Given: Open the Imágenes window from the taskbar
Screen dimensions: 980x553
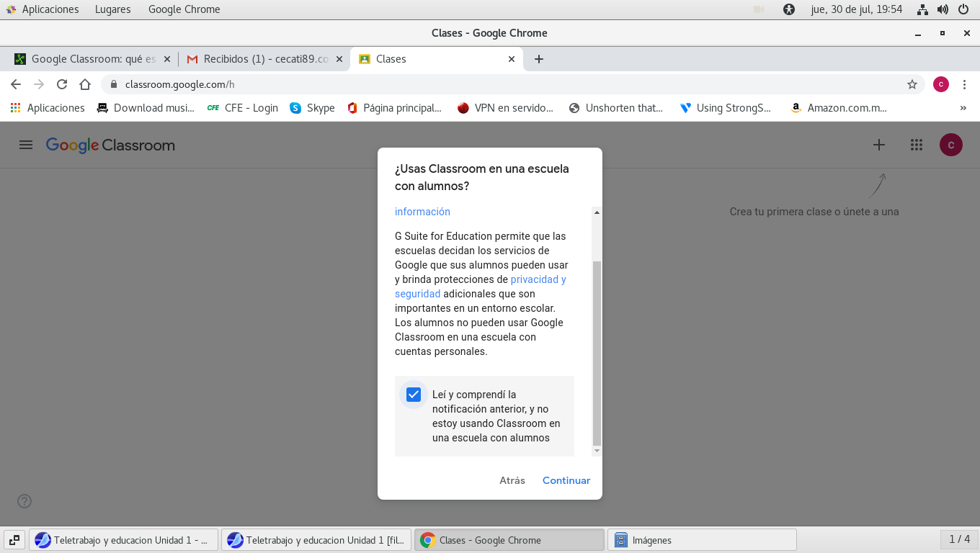Looking at the screenshot, I should [702, 540].
